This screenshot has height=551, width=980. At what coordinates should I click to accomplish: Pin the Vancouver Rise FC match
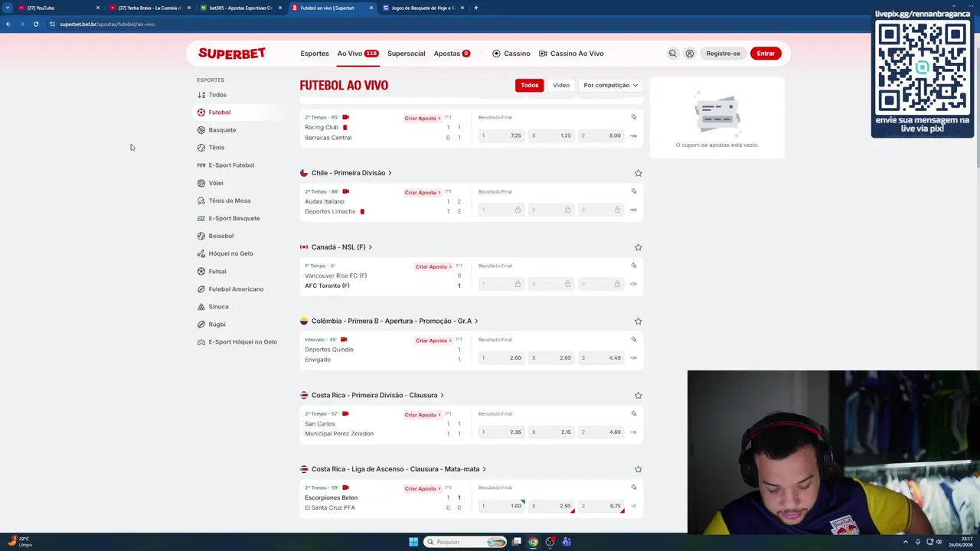[634, 266]
